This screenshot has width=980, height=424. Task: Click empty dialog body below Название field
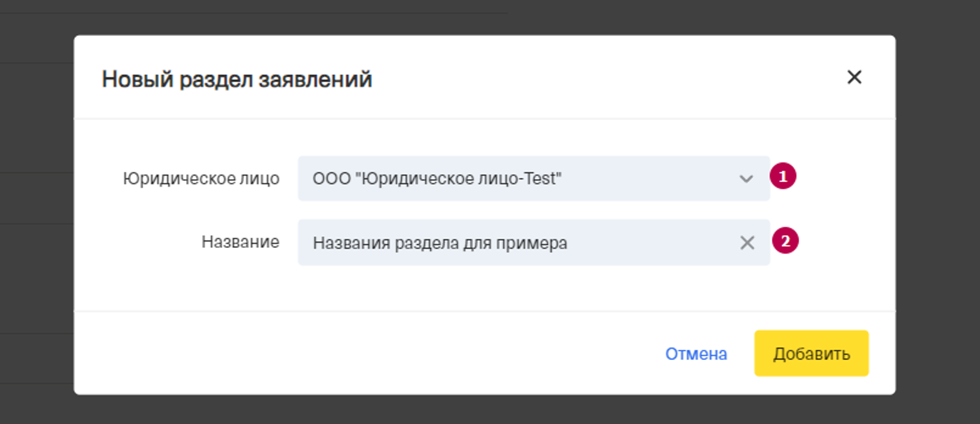(487, 288)
